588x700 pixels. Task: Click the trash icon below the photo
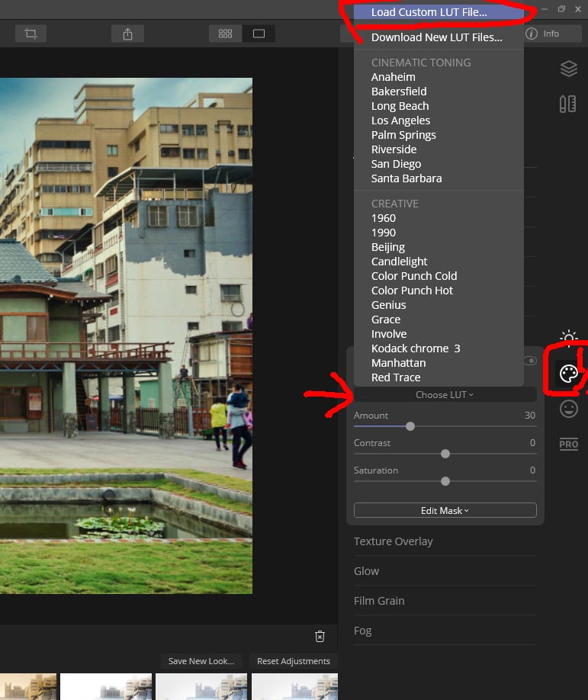pyautogui.click(x=320, y=636)
